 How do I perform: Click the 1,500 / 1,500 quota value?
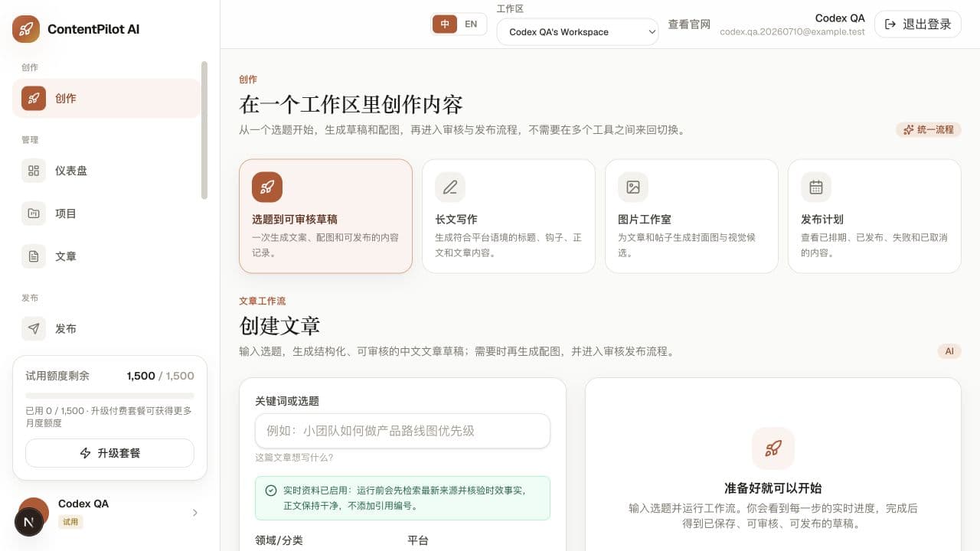(161, 376)
